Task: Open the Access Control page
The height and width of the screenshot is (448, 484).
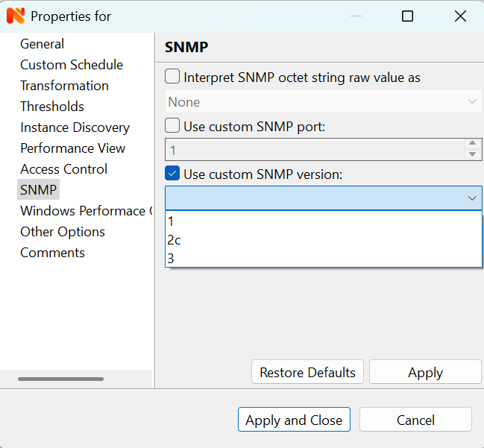Action: coord(64,169)
